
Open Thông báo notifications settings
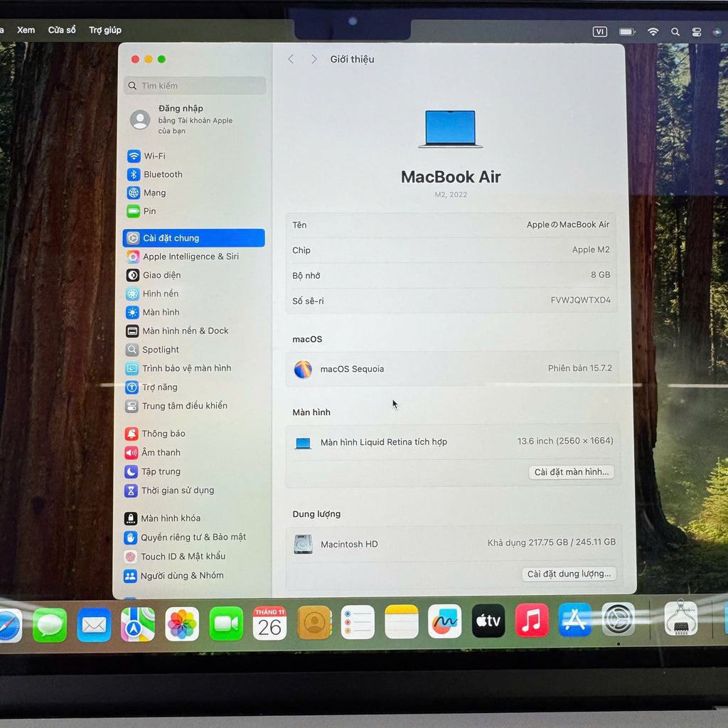coord(164,434)
